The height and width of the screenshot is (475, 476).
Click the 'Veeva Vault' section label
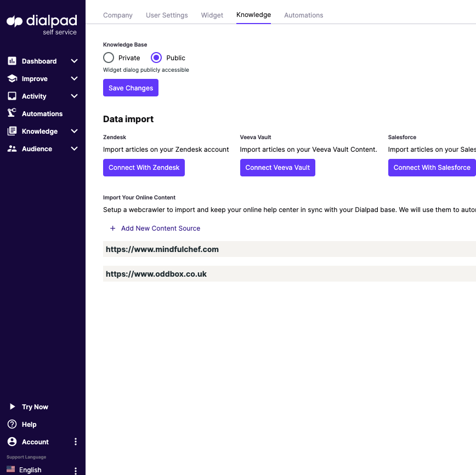tap(256, 137)
